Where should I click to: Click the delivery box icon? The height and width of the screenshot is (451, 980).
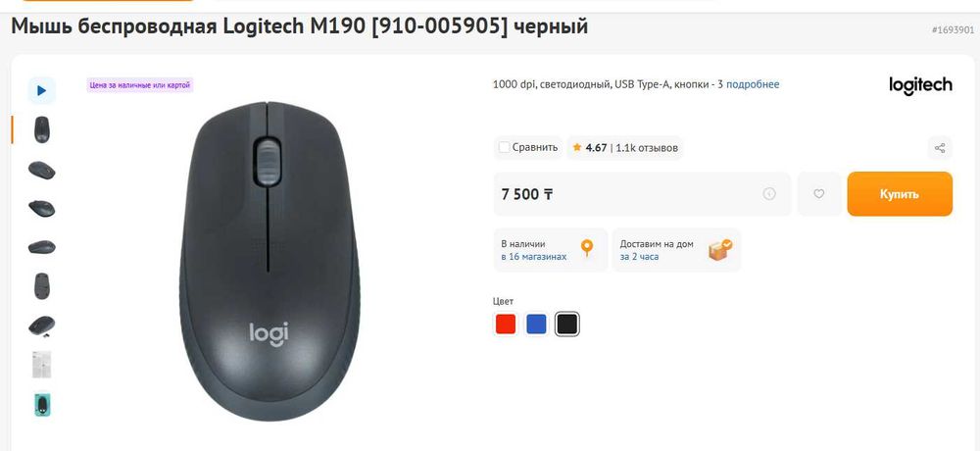tap(720, 250)
